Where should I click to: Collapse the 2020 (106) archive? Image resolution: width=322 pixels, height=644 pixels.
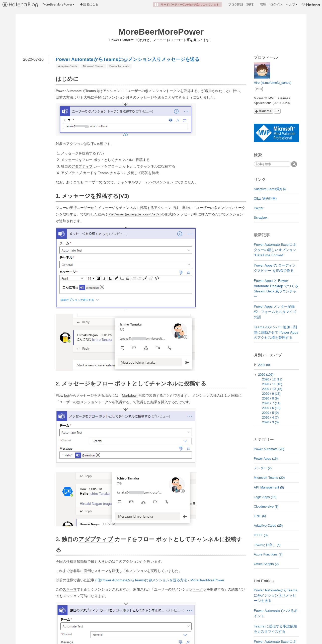pyautogui.click(x=255, y=375)
